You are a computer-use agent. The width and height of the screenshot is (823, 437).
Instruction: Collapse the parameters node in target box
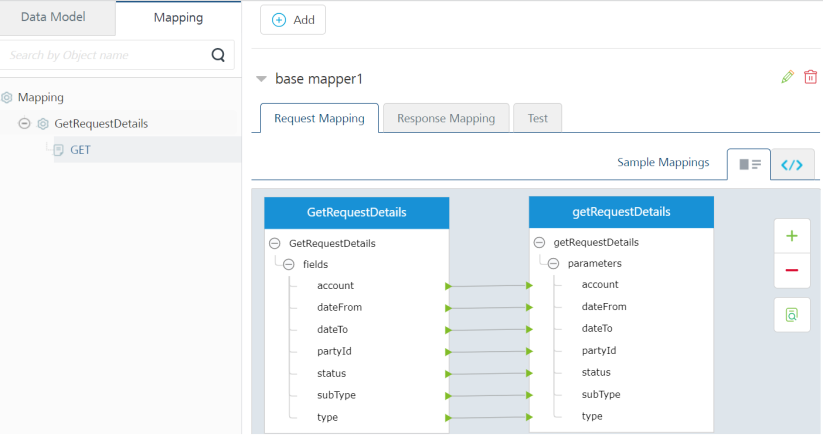coord(554,264)
